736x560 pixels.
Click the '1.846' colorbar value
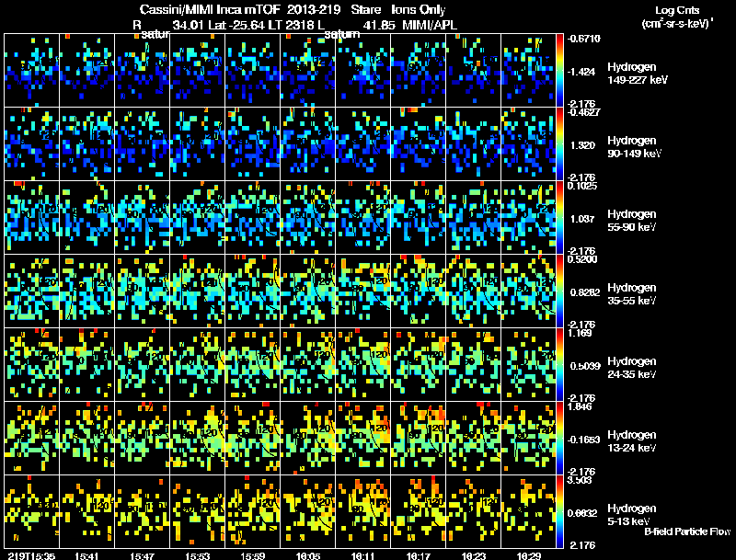pyautogui.click(x=580, y=406)
